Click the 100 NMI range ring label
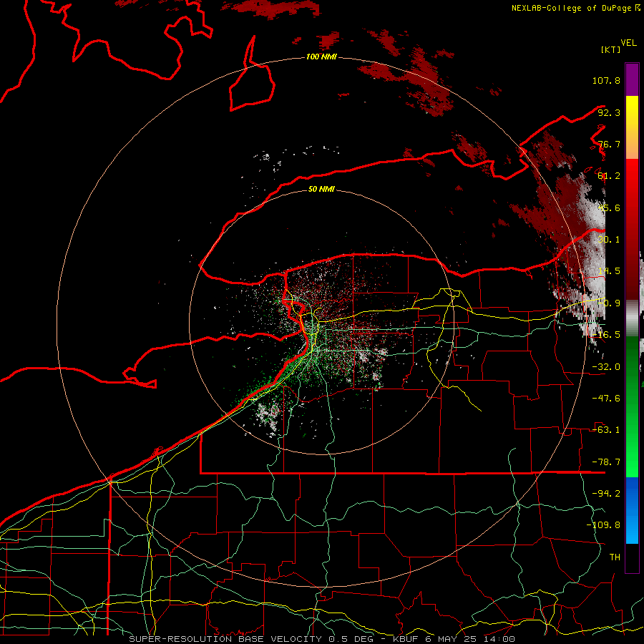 tap(321, 57)
